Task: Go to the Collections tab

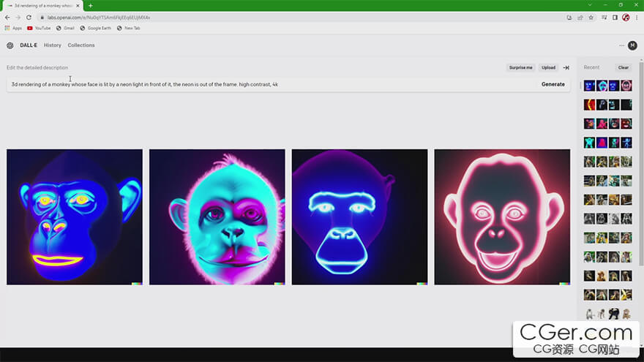Action: point(81,45)
